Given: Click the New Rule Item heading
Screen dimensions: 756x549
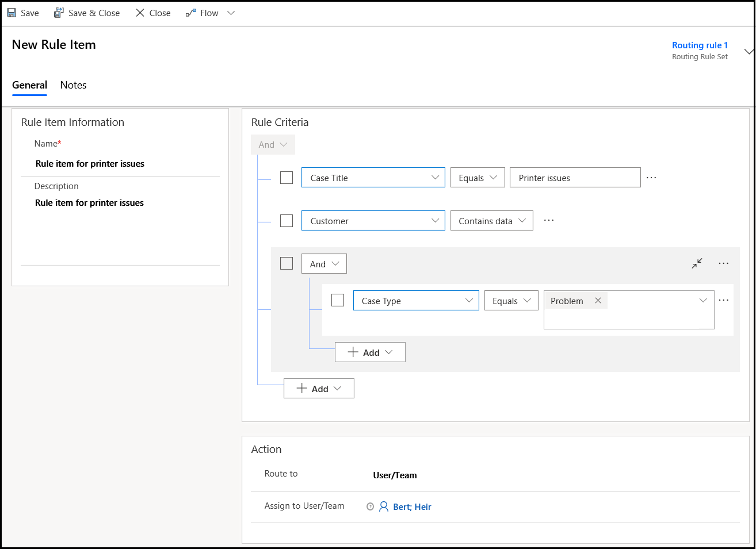Looking at the screenshot, I should click(54, 45).
